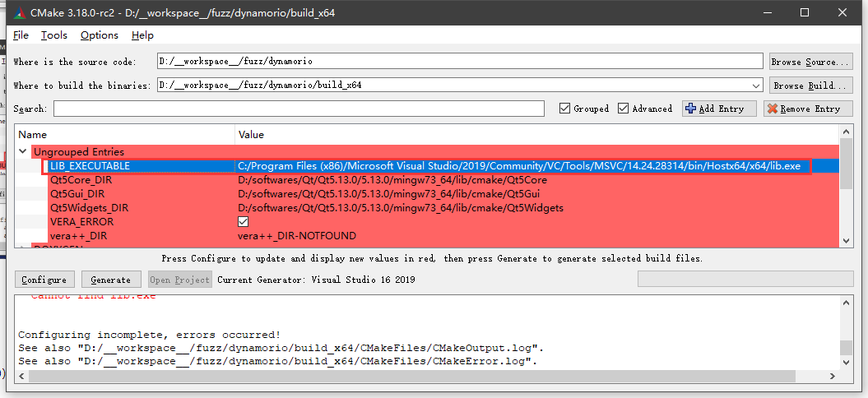Click entries list scrollbar down arrow
This screenshot has height=398, width=868.
[846, 240]
